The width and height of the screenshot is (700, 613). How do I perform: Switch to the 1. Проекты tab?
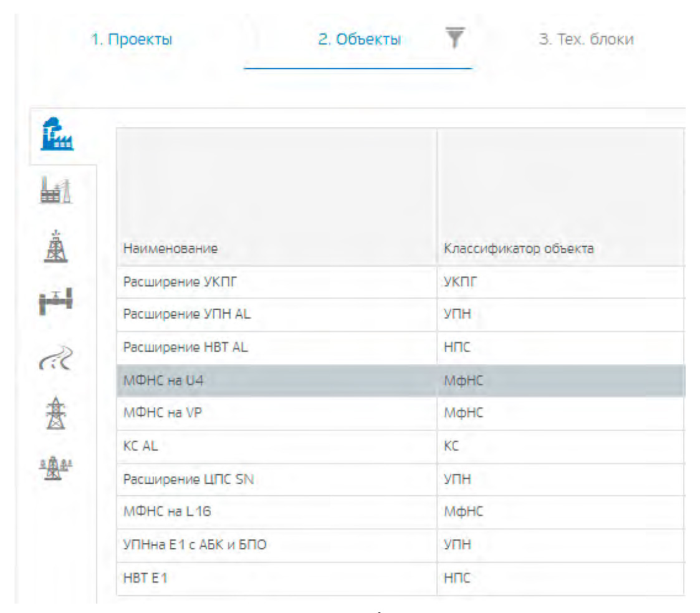pyautogui.click(x=132, y=40)
